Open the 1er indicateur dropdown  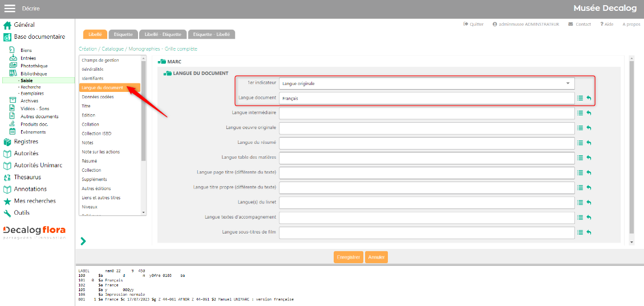427,83
